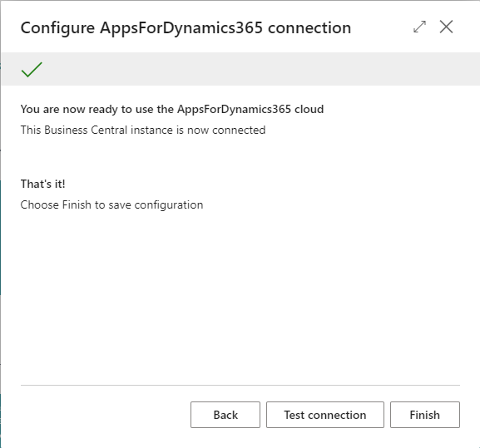Click the separator line above the buttons

click(240, 386)
